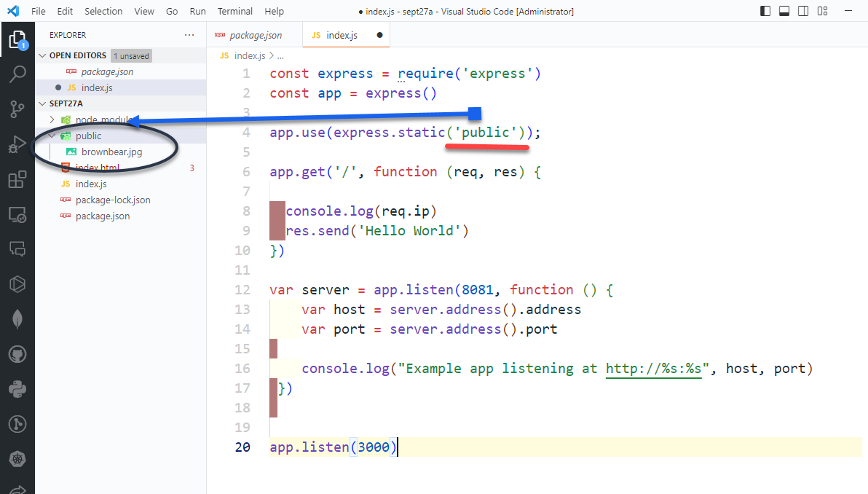Open the GitHub view icon

(x=17, y=354)
